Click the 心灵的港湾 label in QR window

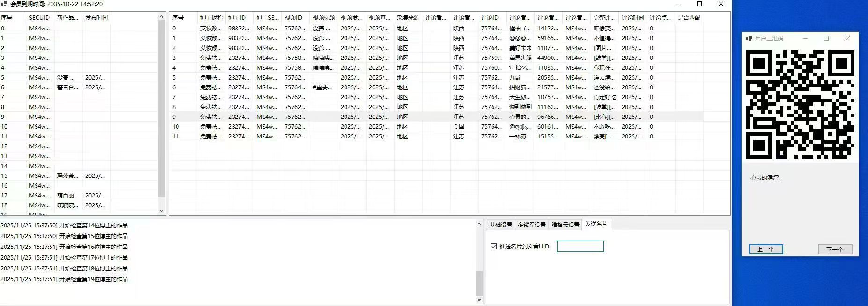pyautogui.click(x=765, y=178)
